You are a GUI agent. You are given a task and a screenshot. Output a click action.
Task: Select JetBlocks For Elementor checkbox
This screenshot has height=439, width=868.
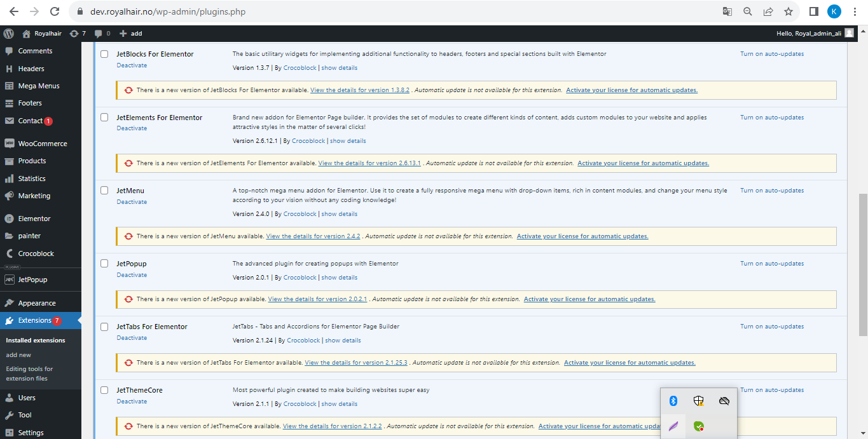pos(104,54)
